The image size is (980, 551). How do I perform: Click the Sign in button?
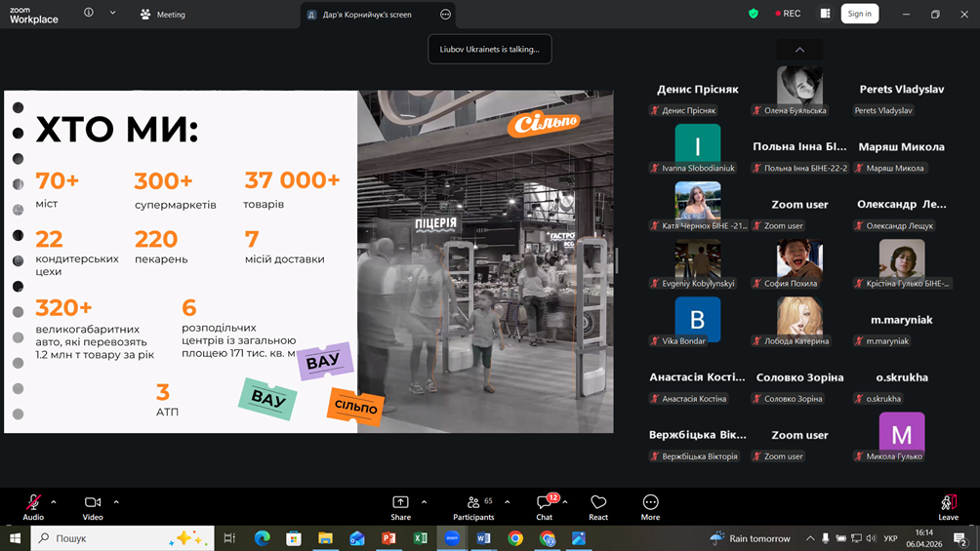tap(859, 14)
